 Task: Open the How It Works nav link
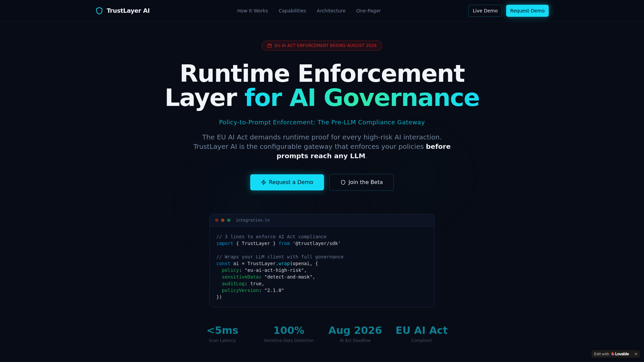[x=253, y=11]
